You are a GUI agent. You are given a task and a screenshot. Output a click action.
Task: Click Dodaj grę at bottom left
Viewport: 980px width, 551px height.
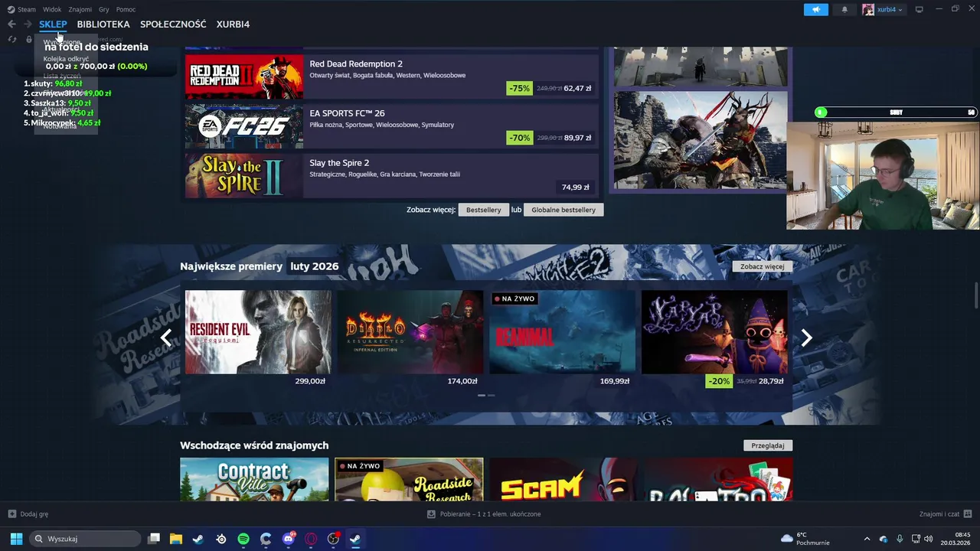tap(28, 514)
